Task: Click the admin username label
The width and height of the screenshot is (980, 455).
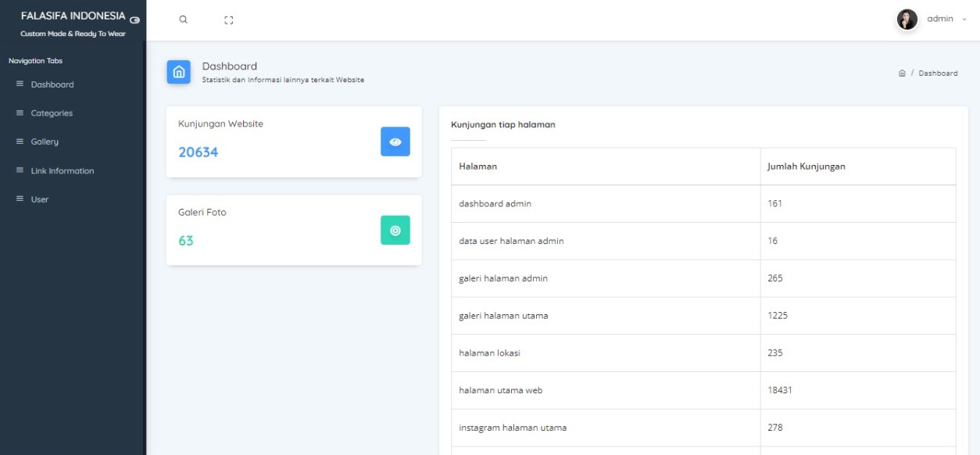Action: pyautogui.click(x=940, y=19)
